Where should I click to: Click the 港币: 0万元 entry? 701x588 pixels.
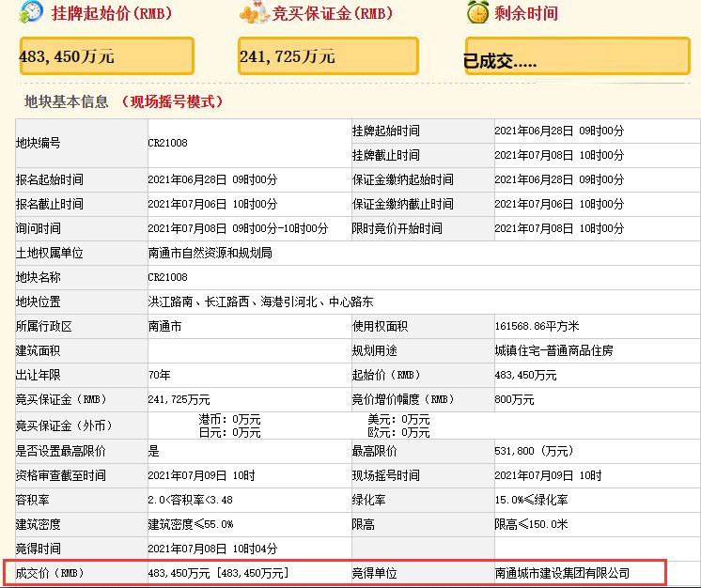[229, 420]
